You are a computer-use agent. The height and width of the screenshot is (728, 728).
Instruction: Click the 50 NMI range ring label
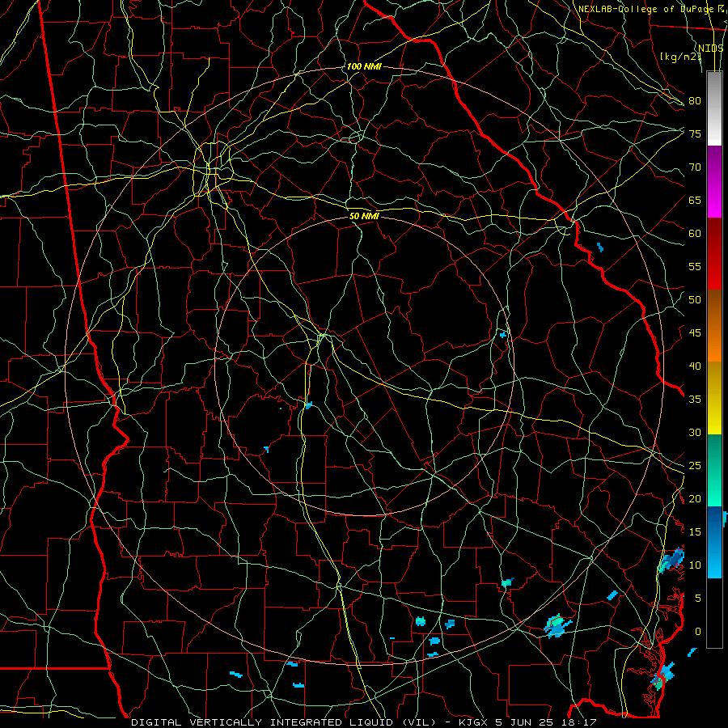click(364, 216)
